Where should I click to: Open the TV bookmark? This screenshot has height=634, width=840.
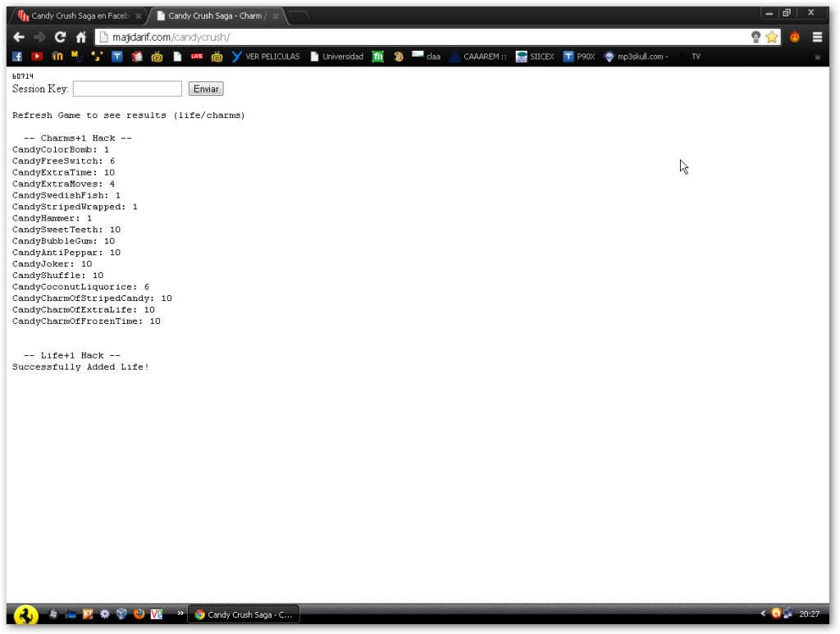[x=689, y=57]
